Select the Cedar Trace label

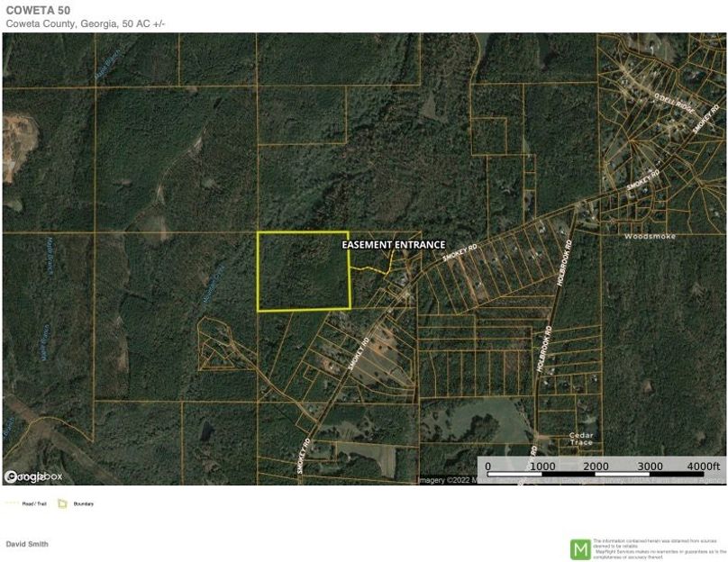pos(581,438)
